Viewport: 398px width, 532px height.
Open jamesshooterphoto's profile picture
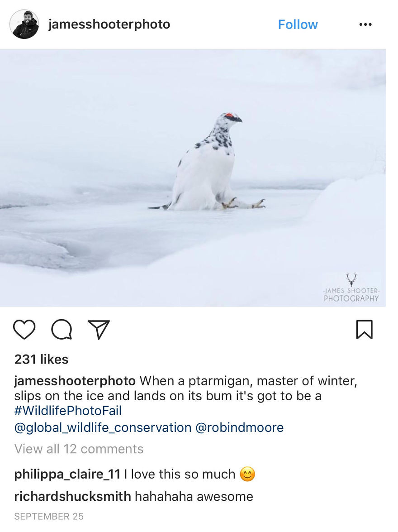(x=26, y=24)
